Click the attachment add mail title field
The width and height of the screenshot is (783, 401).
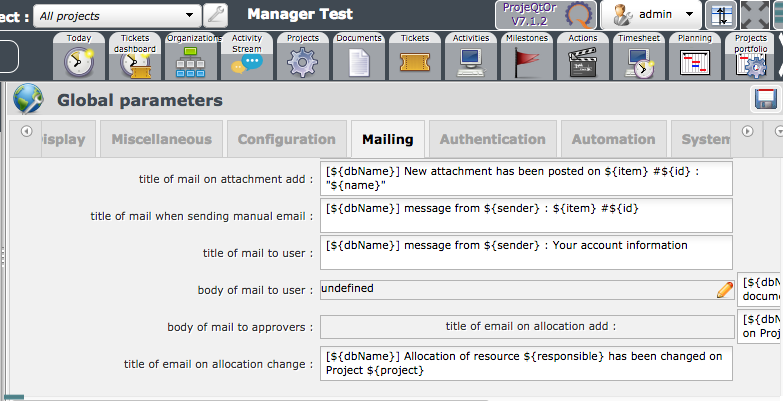[x=526, y=178]
